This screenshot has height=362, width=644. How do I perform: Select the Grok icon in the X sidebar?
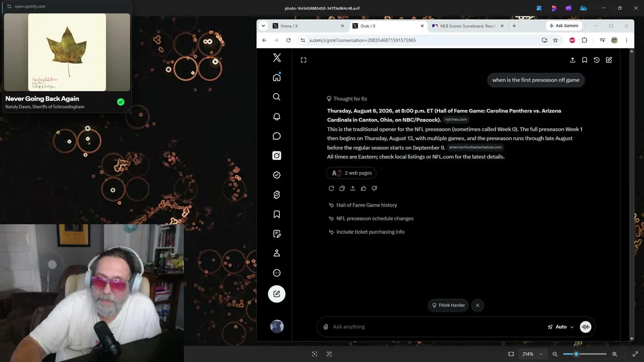pyautogui.click(x=277, y=156)
